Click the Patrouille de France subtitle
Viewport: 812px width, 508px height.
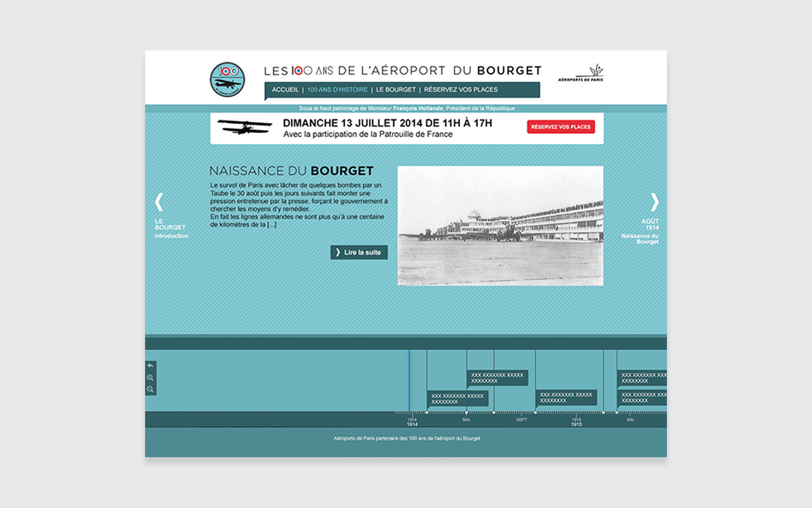coord(368,135)
